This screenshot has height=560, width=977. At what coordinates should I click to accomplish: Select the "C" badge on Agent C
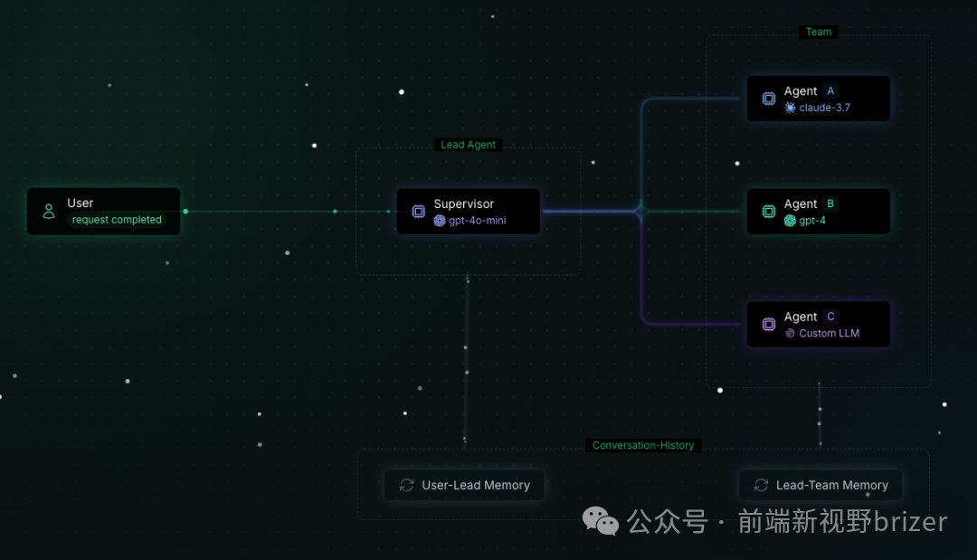pyautogui.click(x=830, y=317)
